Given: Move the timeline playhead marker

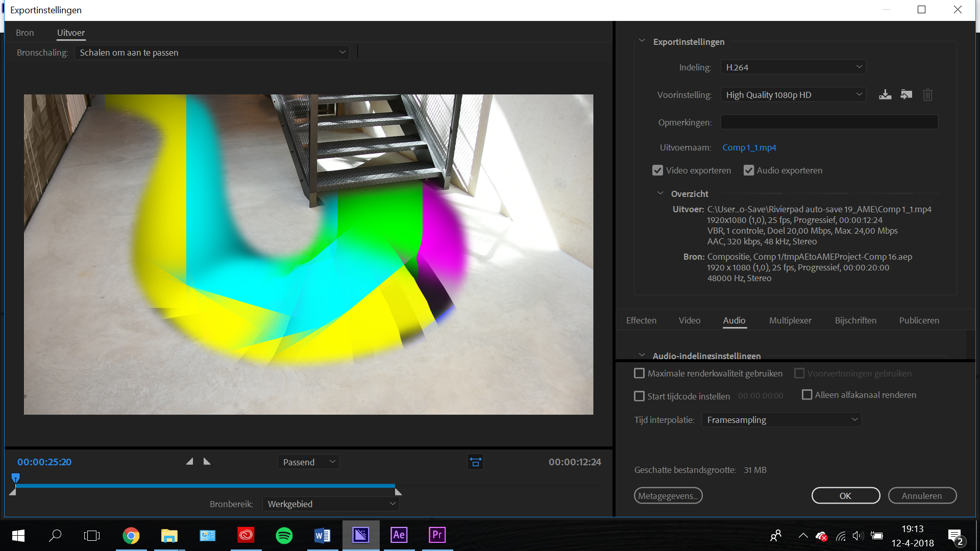Looking at the screenshot, I should [15, 479].
